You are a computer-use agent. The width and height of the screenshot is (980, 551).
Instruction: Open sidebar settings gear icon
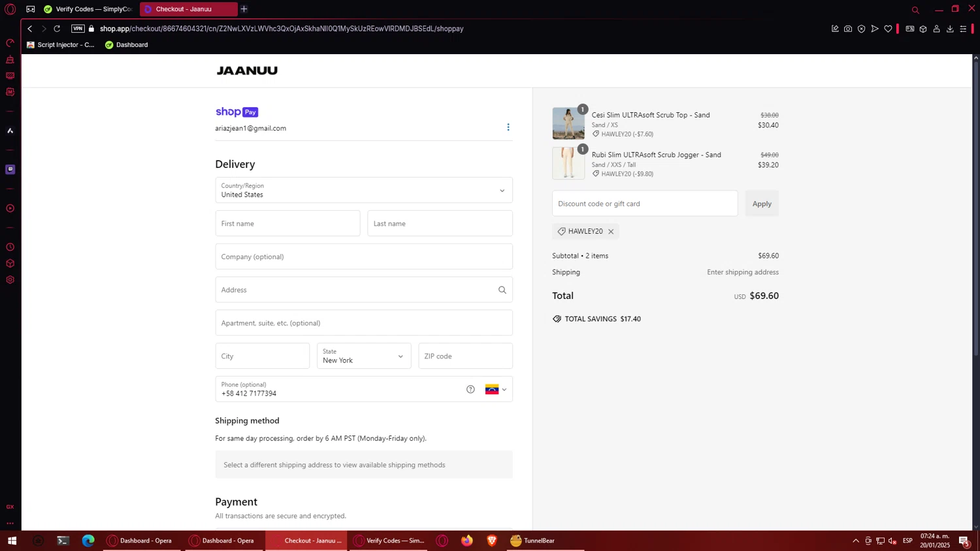[10, 280]
